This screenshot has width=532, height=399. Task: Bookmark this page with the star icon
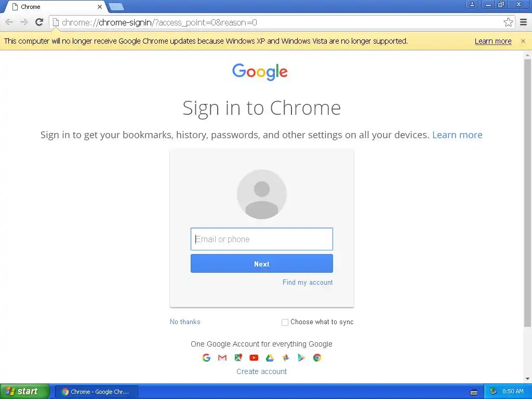(508, 22)
